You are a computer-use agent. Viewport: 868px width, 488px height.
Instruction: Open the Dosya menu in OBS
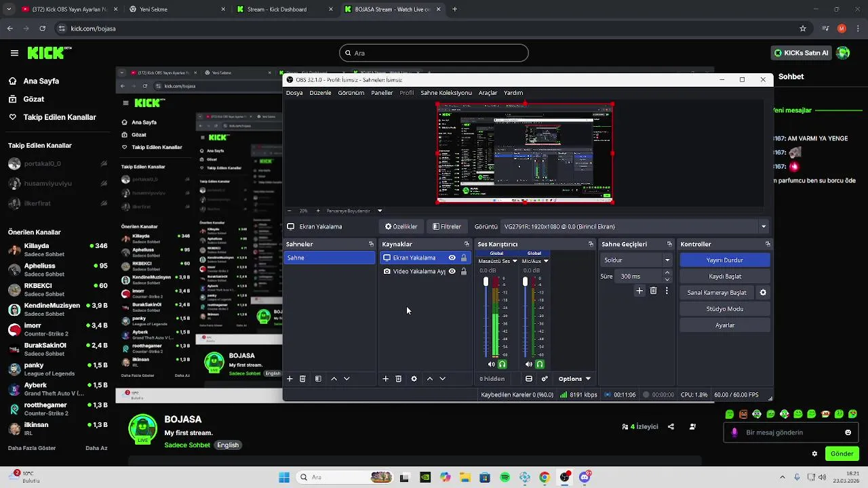(x=294, y=93)
